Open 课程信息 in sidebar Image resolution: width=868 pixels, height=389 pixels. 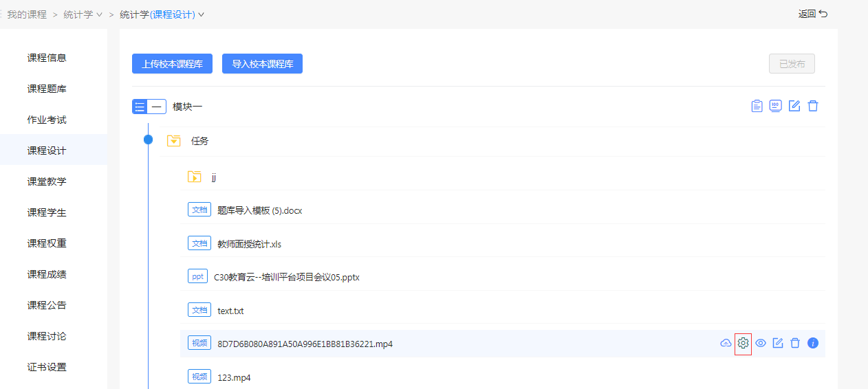[x=47, y=58]
